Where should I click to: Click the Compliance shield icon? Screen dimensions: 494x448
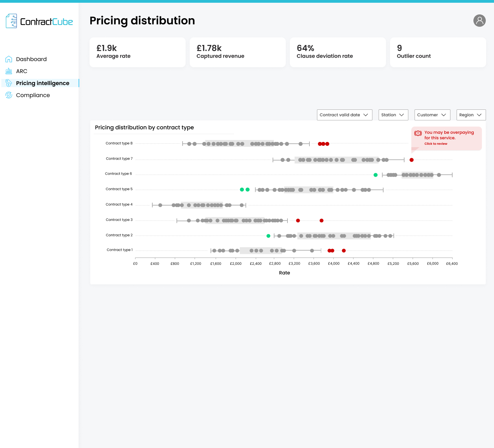point(9,95)
